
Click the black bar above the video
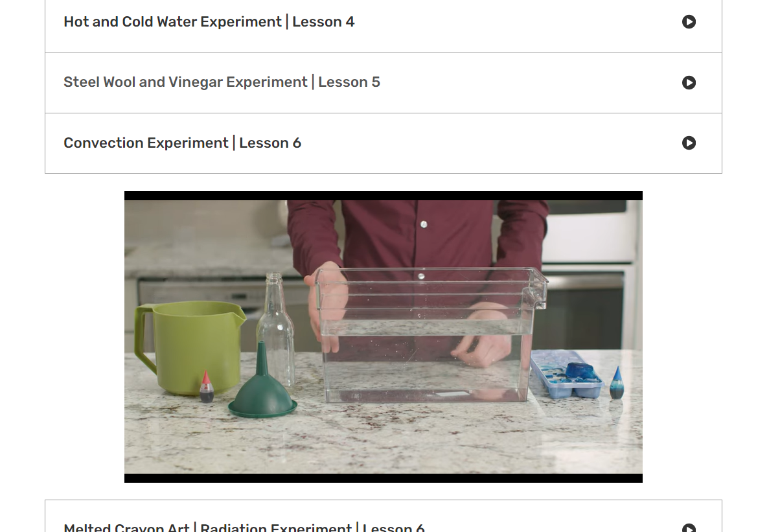tap(384, 196)
